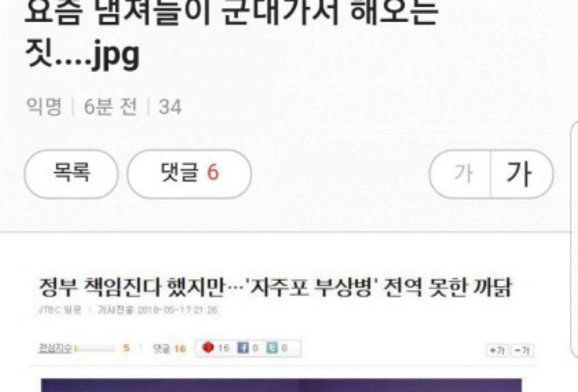Screen dimensions: 578x392
Task: Click the 관심지수 interest level bar
Action: click(x=94, y=348)
